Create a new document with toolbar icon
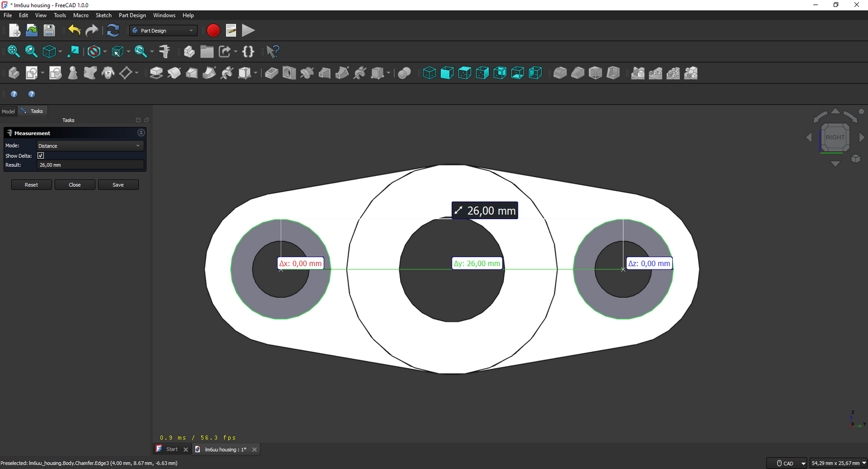This screenshot has height=469, width=868. point(14,31)
